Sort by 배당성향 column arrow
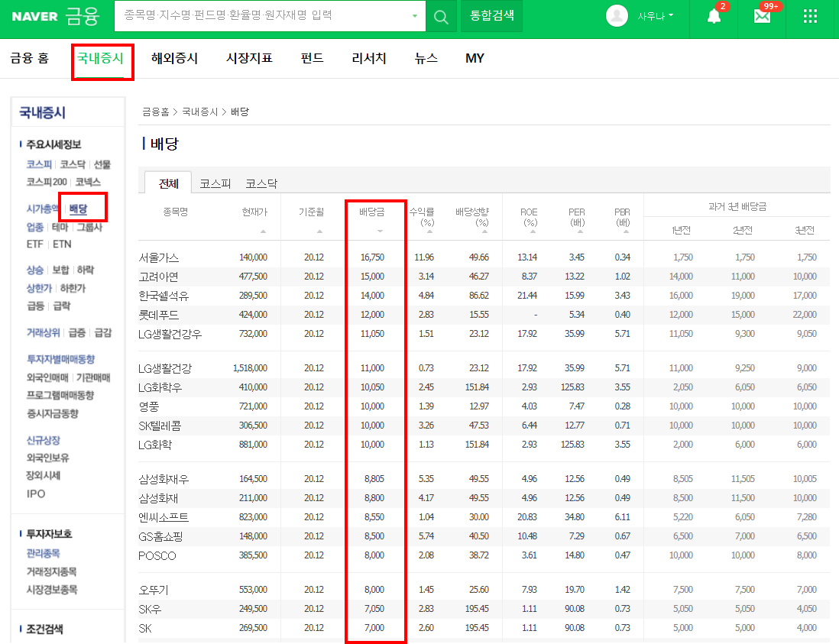 pos(484,231)
